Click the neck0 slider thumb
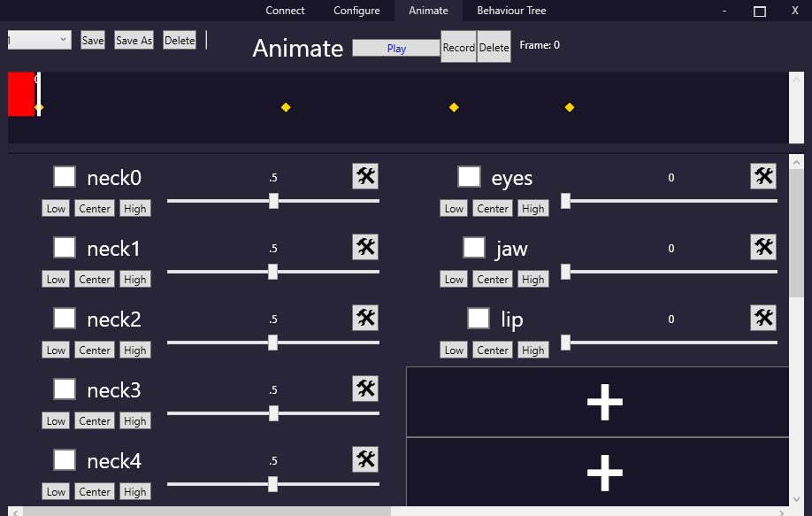Viewport: 812px width, 516px height. [x=273, y=201]
